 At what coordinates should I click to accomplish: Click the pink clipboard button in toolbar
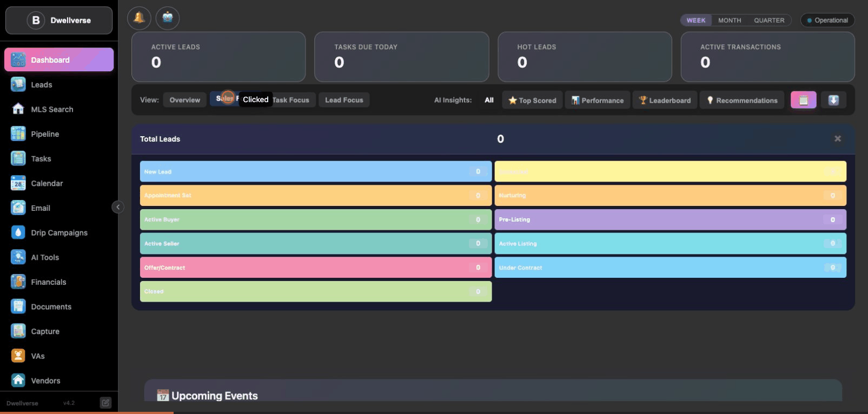click(804, 100)
